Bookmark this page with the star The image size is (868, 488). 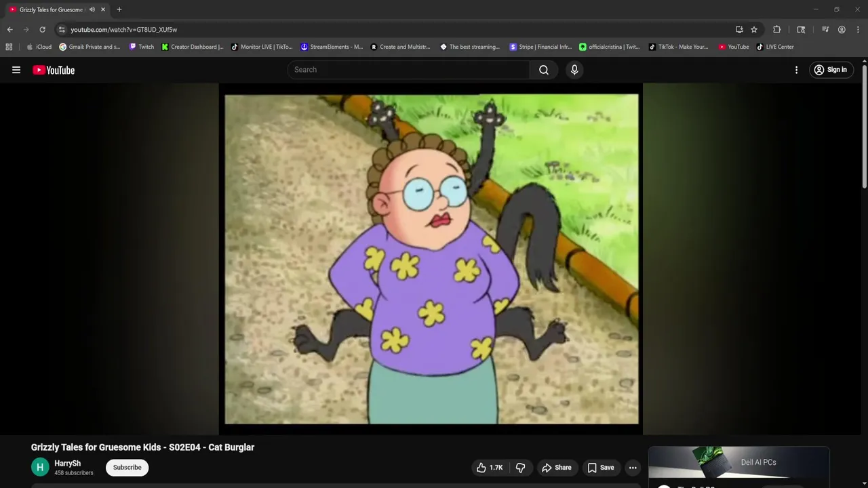pos(754,30)
